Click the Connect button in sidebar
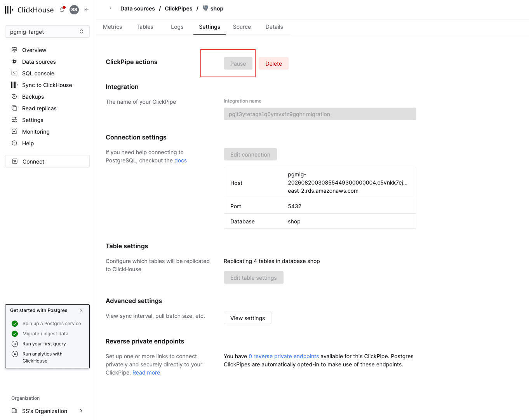The height and width of the screenshot is (420, 529). [47, 161]
